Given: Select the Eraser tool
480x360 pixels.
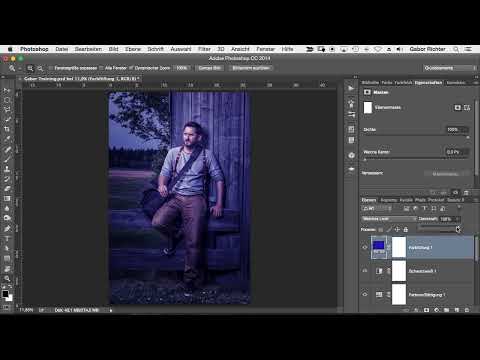Looking at the screenshot, I should [7, 189].
